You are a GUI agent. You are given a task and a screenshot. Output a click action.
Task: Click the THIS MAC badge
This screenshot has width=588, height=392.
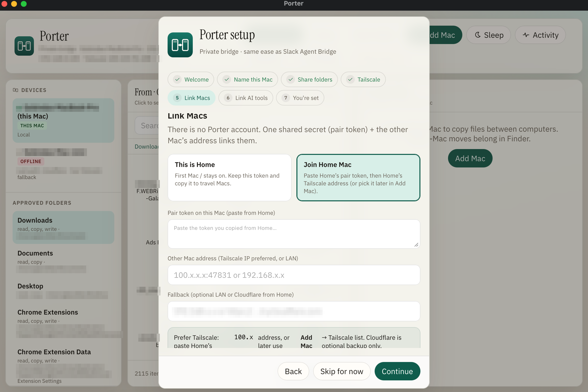(32, 126)
